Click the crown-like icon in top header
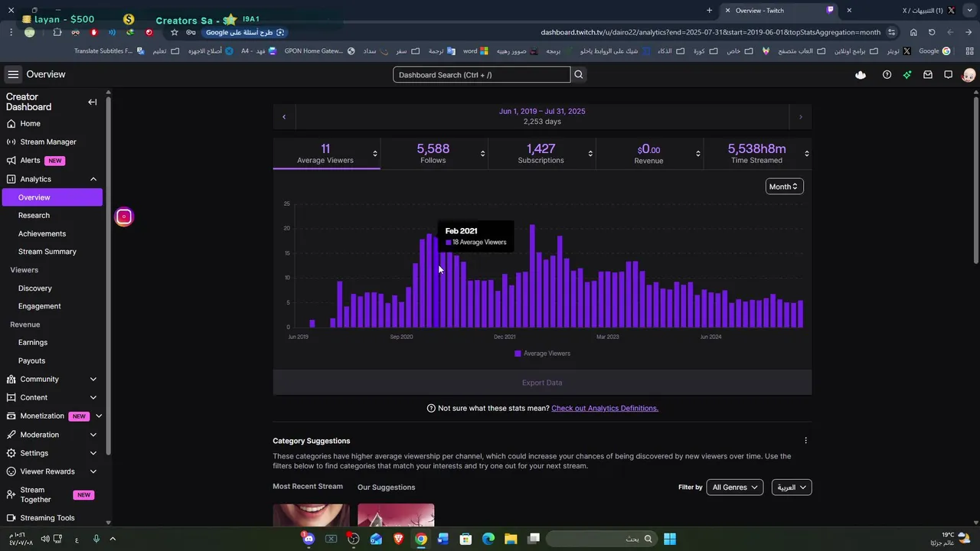 861,75
